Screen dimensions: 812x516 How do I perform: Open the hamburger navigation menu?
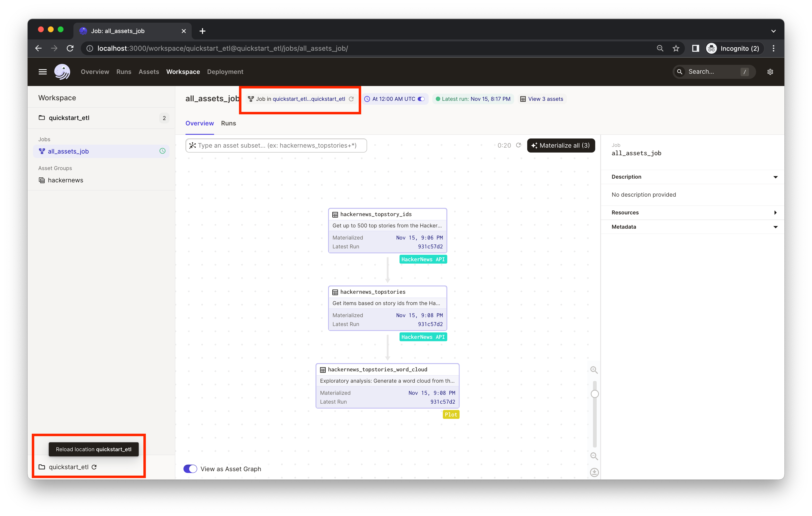[x=42, y=71]
